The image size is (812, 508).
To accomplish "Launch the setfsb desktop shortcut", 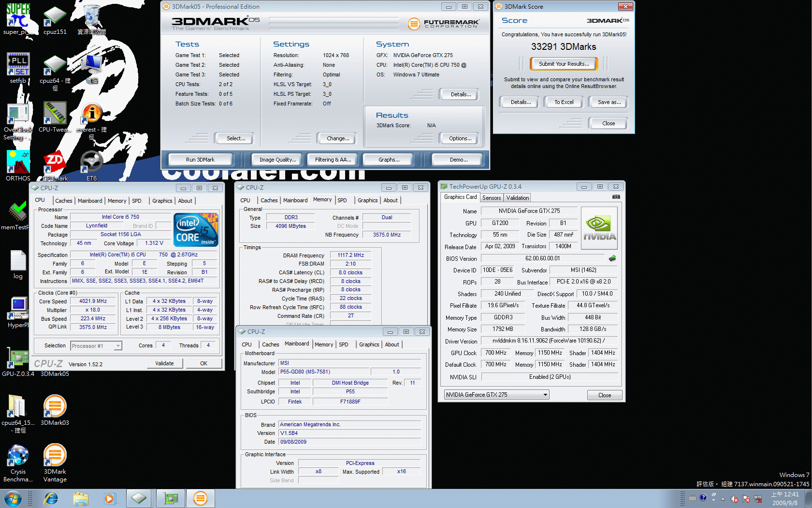I will 18,68.
